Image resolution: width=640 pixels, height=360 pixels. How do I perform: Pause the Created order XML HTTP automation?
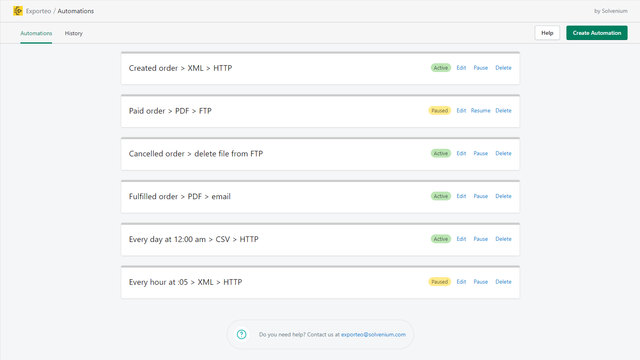tap(480, 68)
